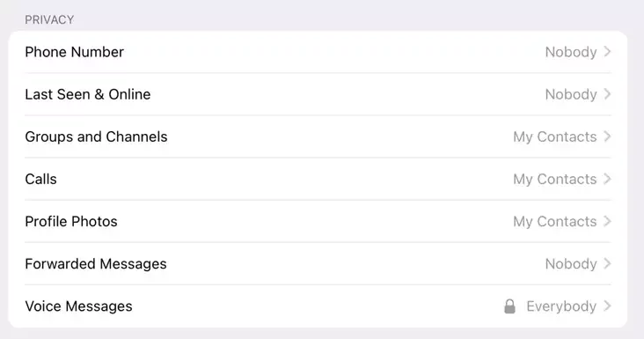The height and width of the screenshot is (339, 644).
Task: Open the Calls privacy option
Action: click(318, 179)
